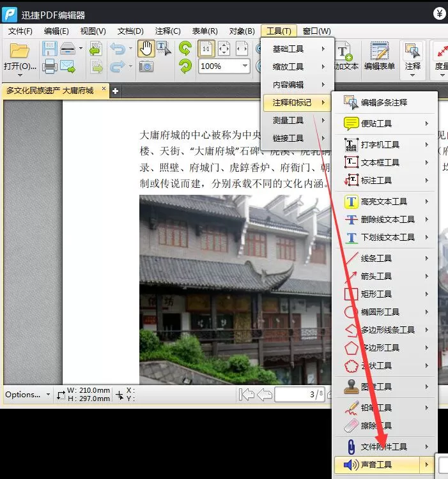Click the page number input field
The width and height of the screenshot is (448, 479).
coord(300,395)
